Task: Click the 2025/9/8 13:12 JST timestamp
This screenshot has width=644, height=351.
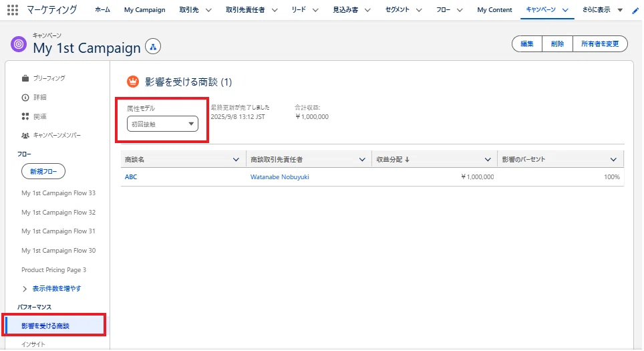Action: pyautogui.click(x=238, y=117)
